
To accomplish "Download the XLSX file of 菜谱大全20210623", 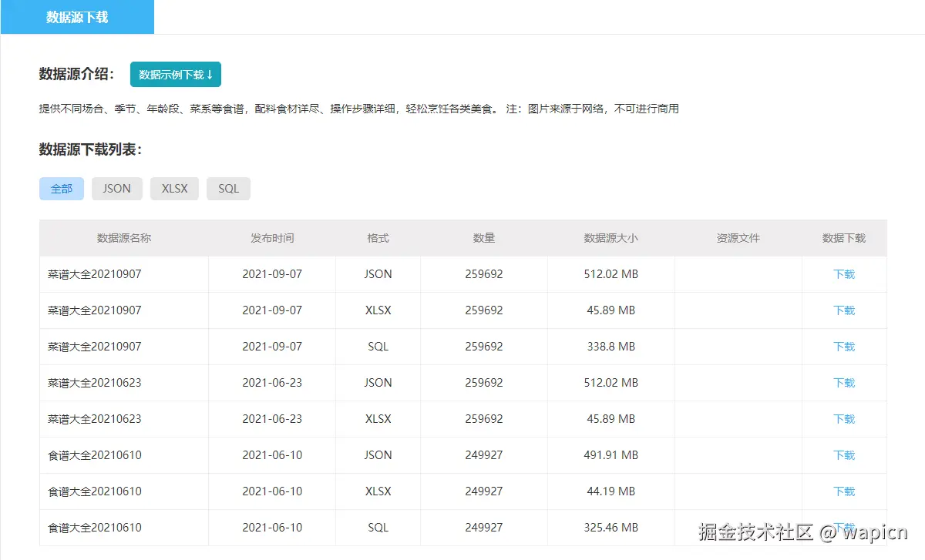I will pyautogui.click(x=844, y=418).
